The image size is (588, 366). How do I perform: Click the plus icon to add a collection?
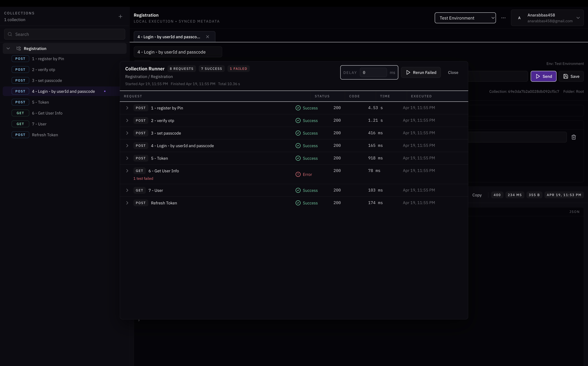pos(120,16)
